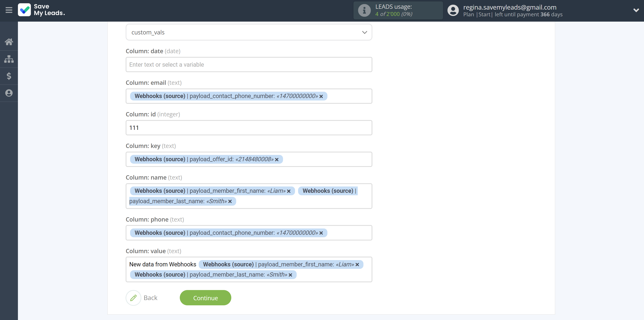This screenshot has height=320, width=644.
Task: Click the 'Column: value' label
Action: pos(153,251)
